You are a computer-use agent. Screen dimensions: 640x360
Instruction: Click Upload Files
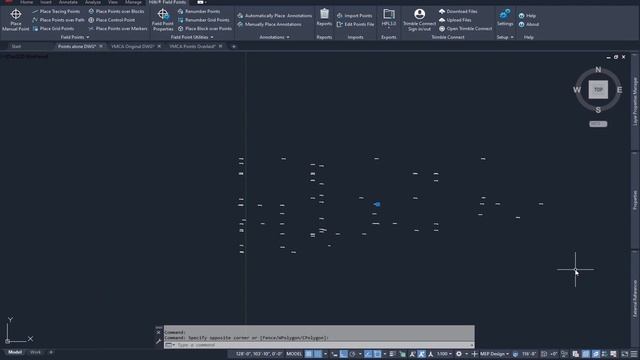click(x=455, y=20)
